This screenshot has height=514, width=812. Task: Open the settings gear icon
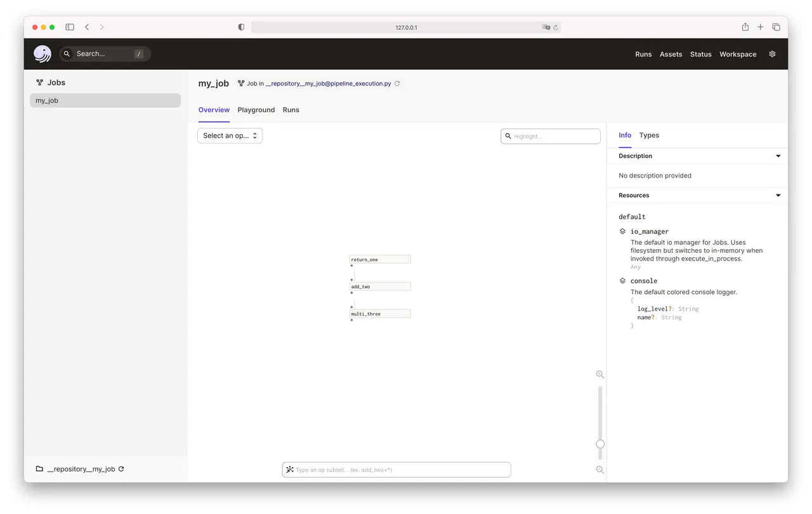772,54
